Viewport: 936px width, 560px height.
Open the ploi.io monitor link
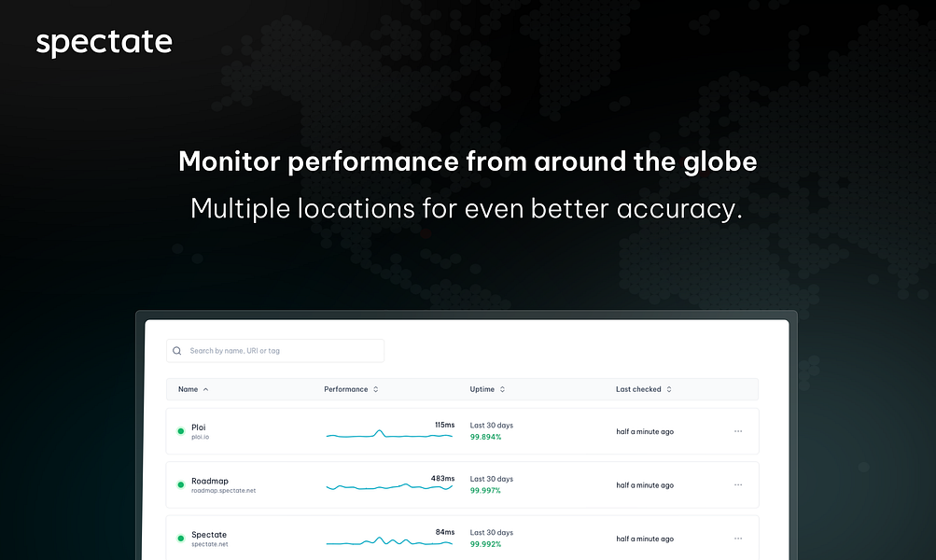click(198, 435)
